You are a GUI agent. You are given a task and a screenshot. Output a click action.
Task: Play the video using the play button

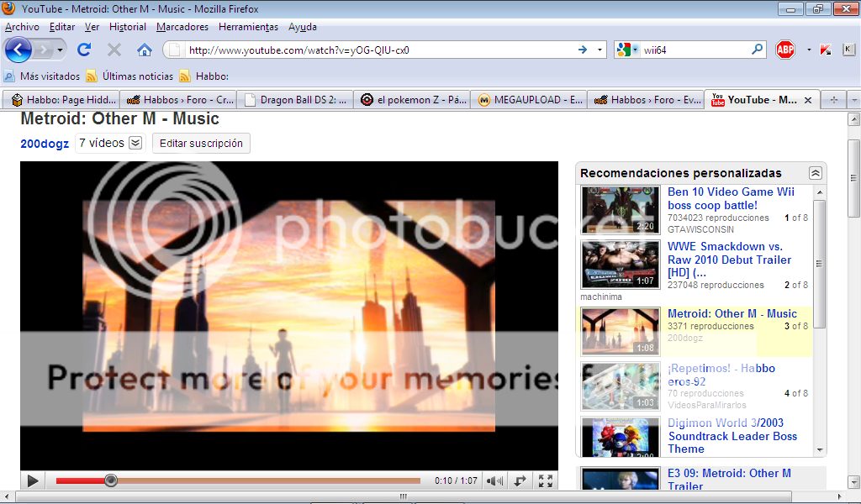(x=33, y=480)
